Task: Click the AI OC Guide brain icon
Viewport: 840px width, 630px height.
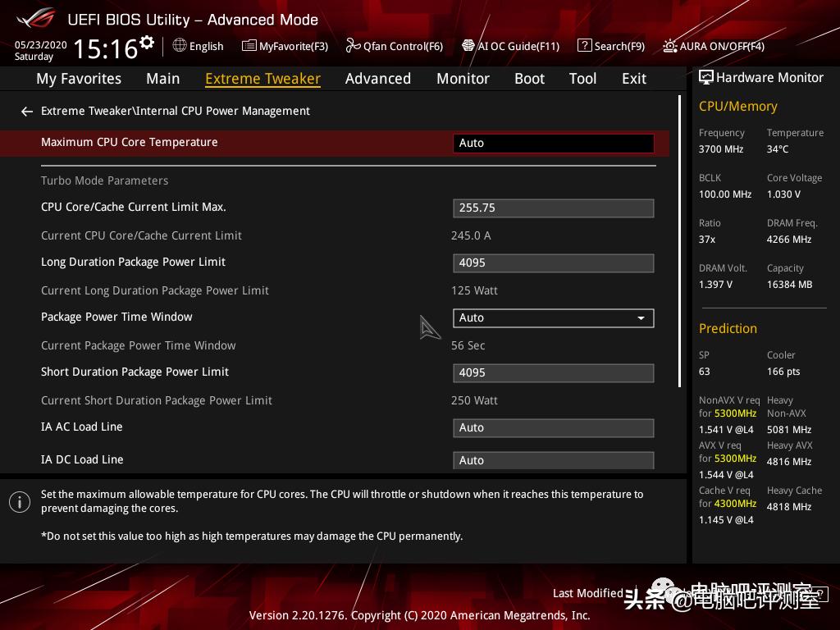Action: (468, 46)
